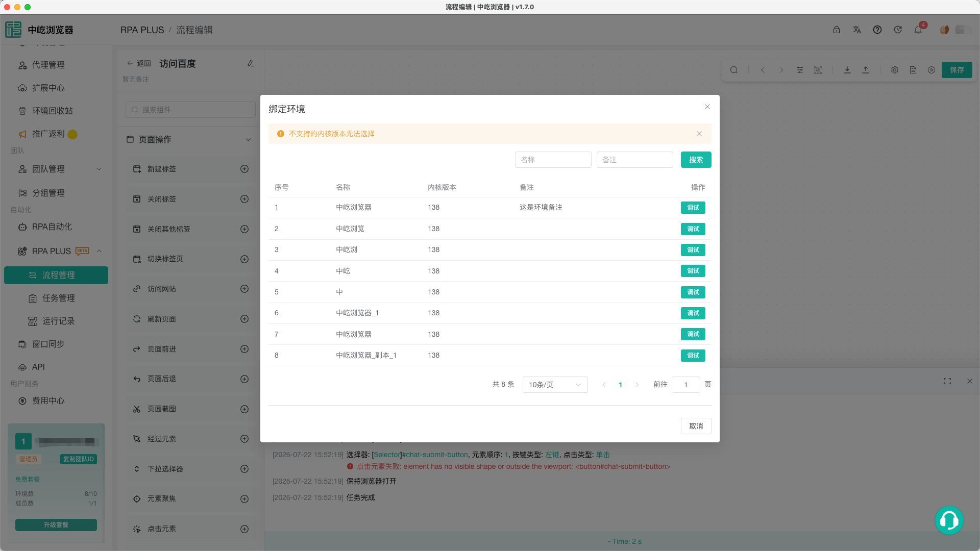Open flow settings gear icon

895,70
